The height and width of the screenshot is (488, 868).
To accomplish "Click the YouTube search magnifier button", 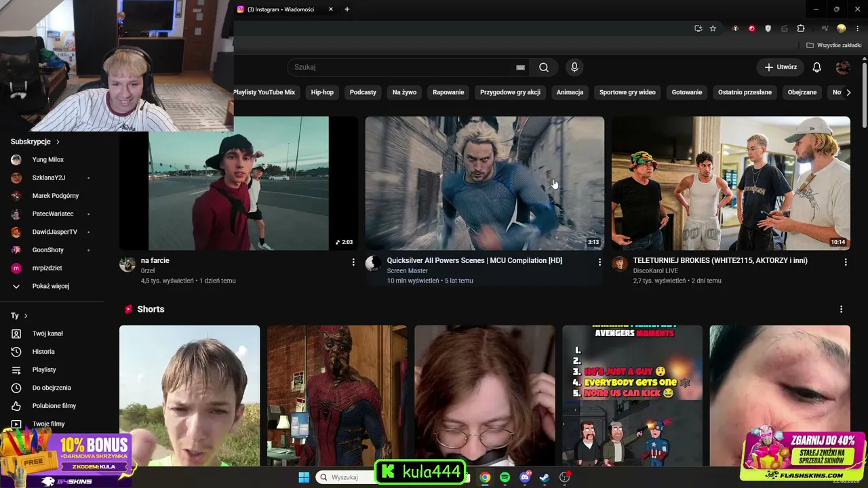I will [x=544, y=67].
